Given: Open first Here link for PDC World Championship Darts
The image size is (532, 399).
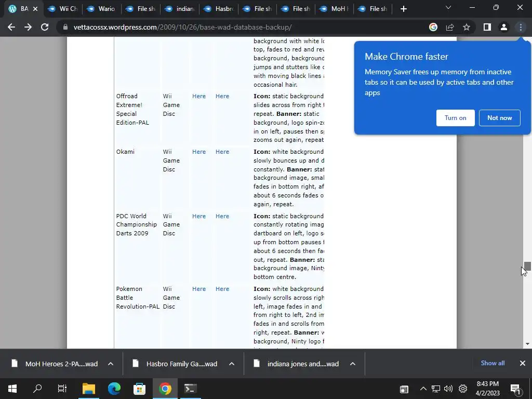Looking at the screenshot, I should coord(199,217).
